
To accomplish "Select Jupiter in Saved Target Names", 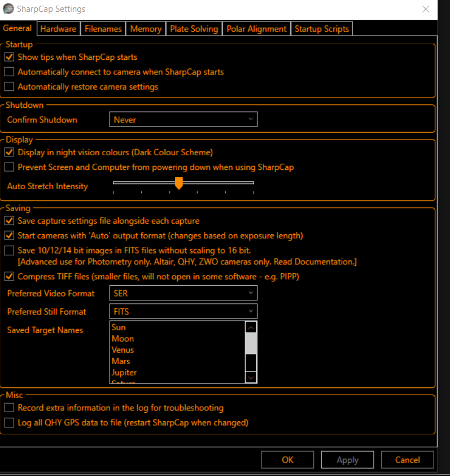I will click(x=124, y=373).
